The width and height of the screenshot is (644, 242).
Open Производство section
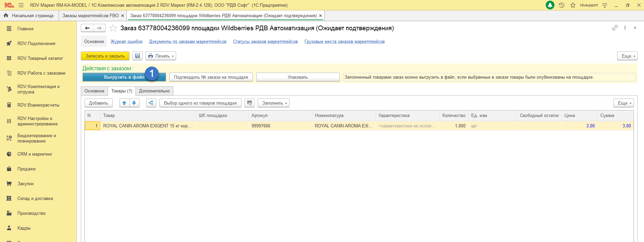[32, 213]
